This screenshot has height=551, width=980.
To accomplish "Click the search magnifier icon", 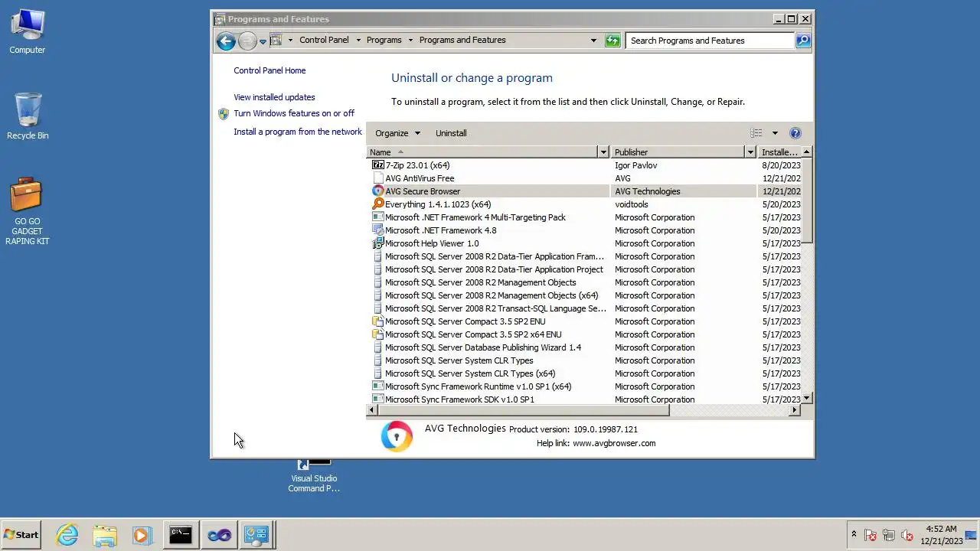I will pos(803,41).
